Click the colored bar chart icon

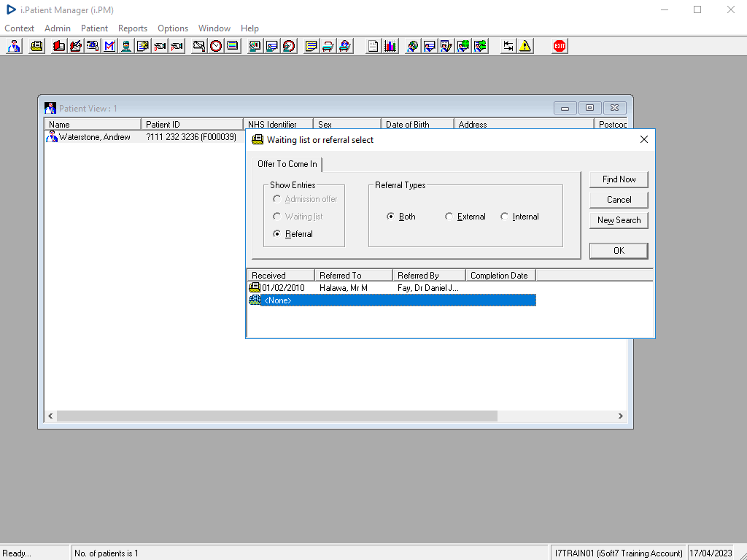tap(390, 46)
